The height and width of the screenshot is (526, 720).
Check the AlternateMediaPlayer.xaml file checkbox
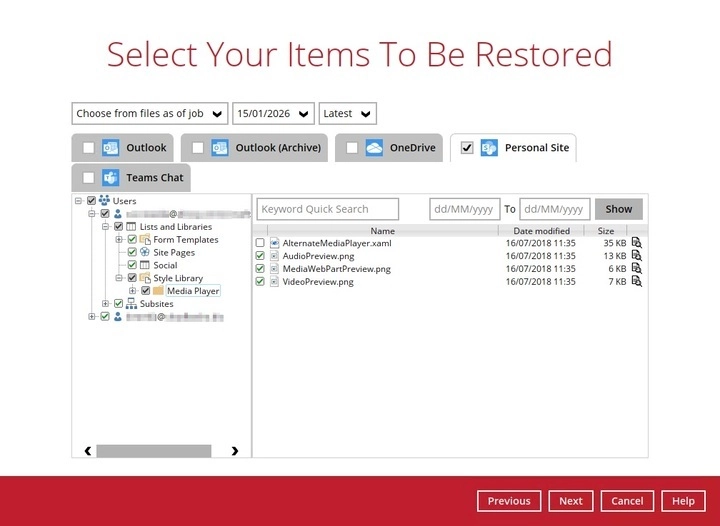click(260, 243)
